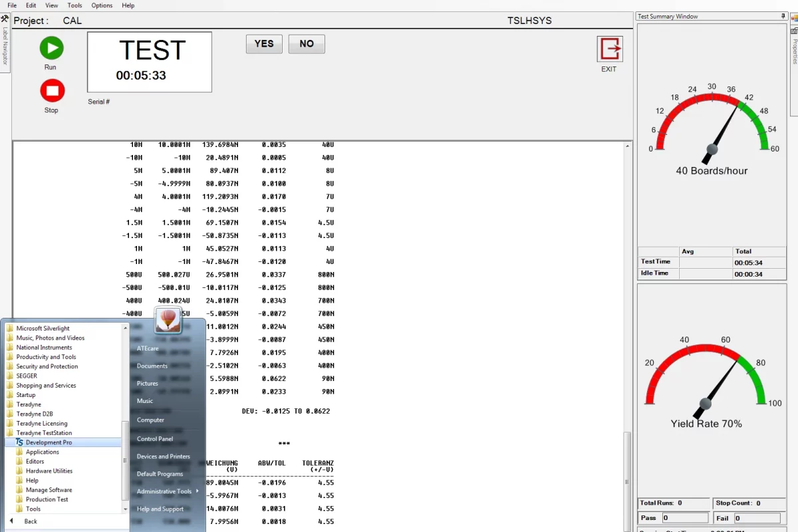Click the NO button
This screenshot has width=798, height=532.
click(x=307, y=44)
